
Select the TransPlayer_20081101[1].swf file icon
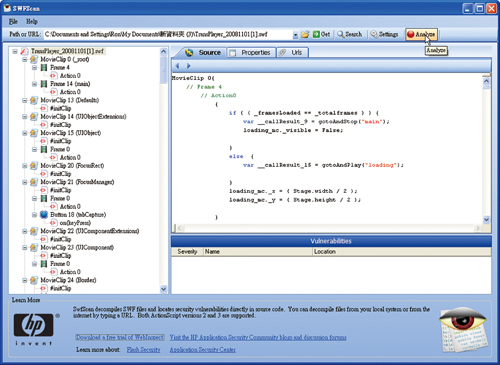pos(24,51)
